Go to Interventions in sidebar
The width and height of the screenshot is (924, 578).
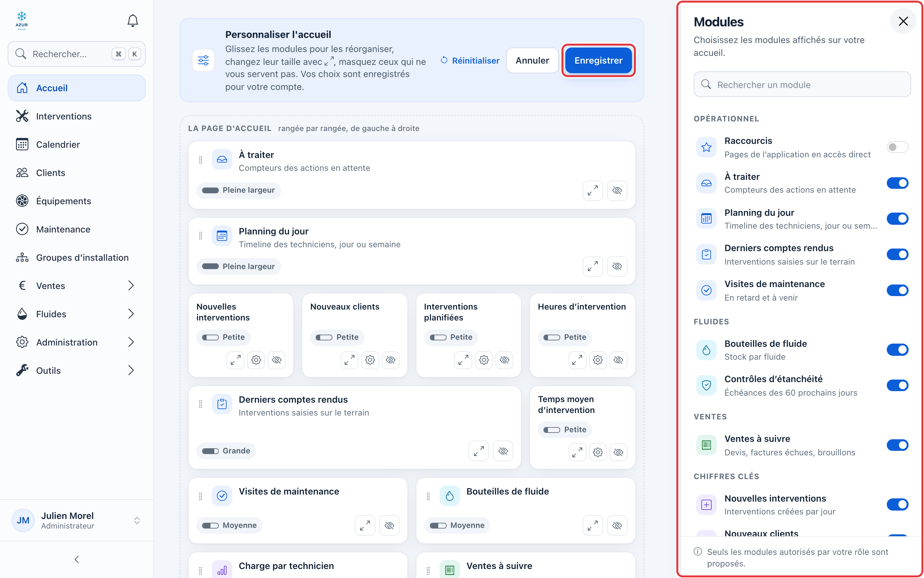[x=76, y=116]
